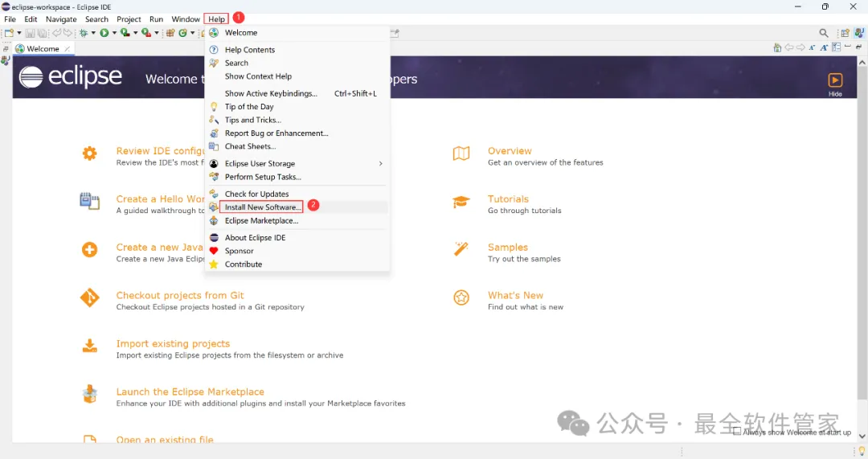Close the Welcome tab
This screenshot has height=459, width=868.
coord(67,49)
